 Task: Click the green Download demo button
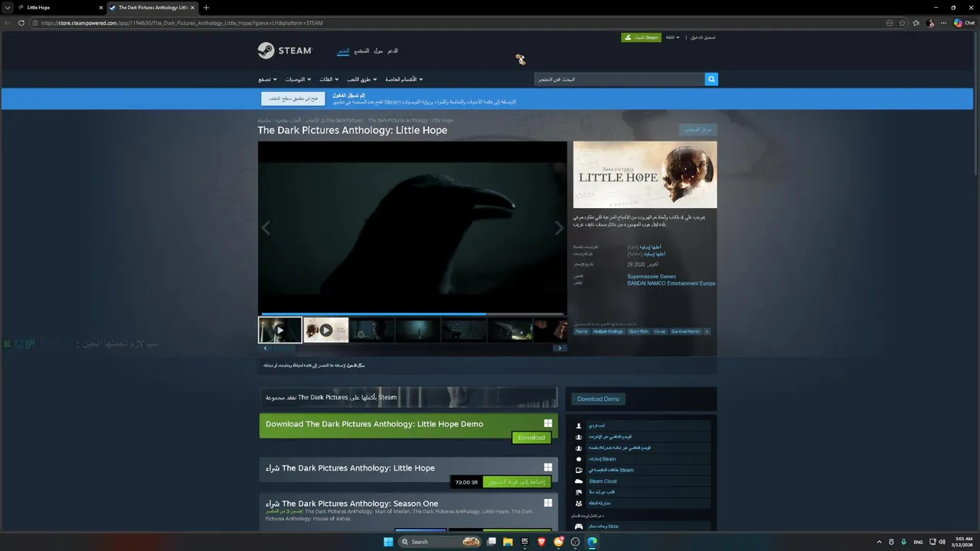pyautogui.click(x=531, y=438)
